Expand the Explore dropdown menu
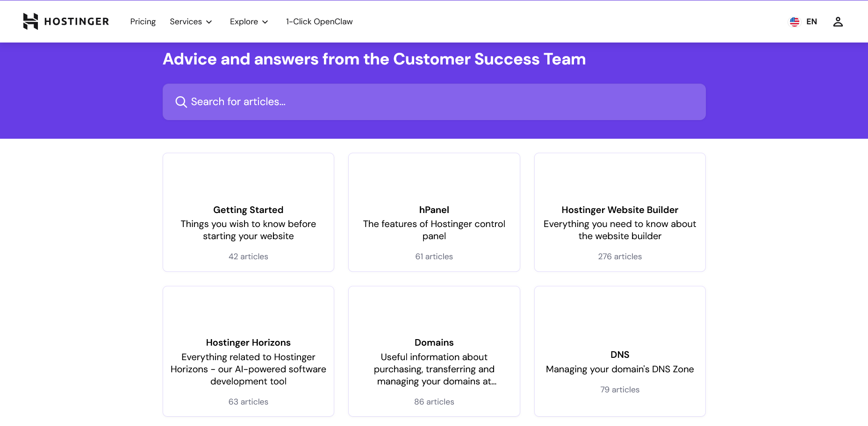This screenshot has width=868, height=426. click(249, 21)
